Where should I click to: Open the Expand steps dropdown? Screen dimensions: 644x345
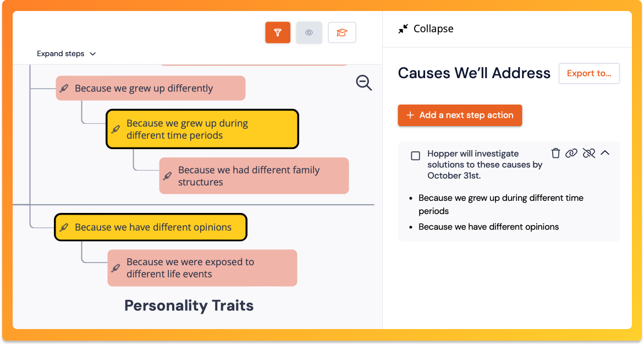pyautogui.click(x=66, y=54)
